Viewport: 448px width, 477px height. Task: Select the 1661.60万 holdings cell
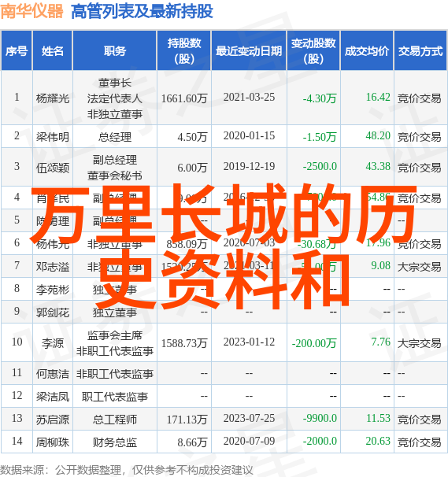click(184, 98)
